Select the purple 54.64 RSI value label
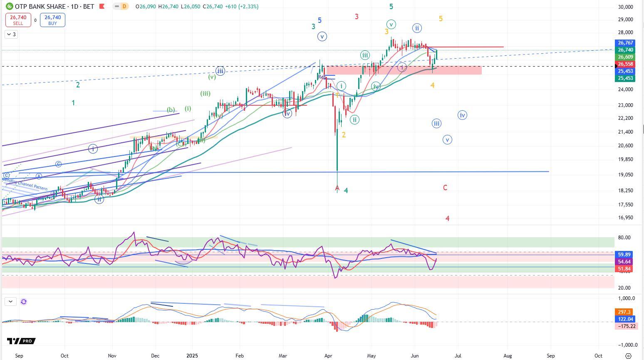Image resolution: width=644 pixels, height=360 pixels. coord(624,262)
